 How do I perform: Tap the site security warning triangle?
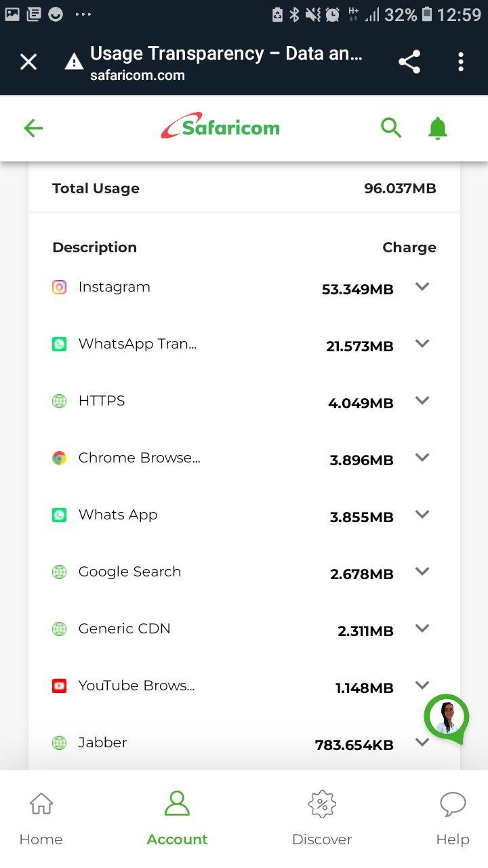[x=73, y=62]
